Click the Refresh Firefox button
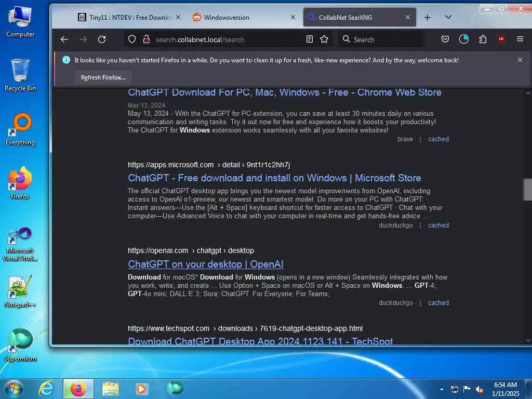Viewport: 532px width, 399px height. pyautogui.click(x=103, y=77)
